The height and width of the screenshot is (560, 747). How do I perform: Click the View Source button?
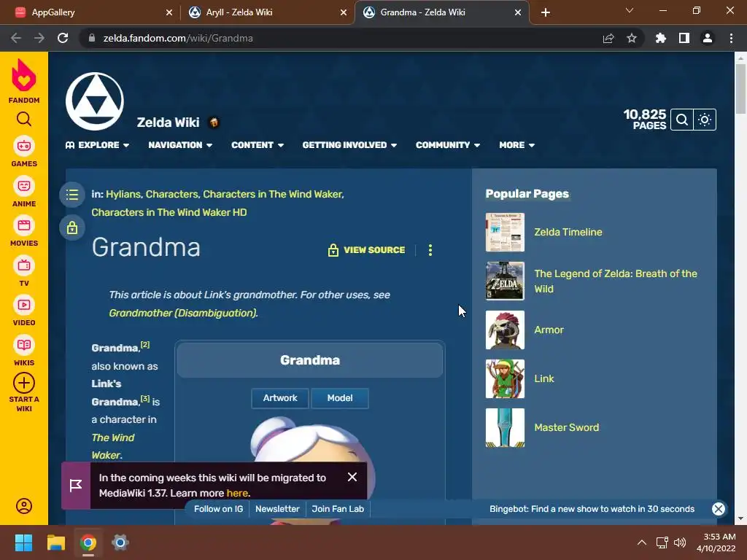pos(366,250)
